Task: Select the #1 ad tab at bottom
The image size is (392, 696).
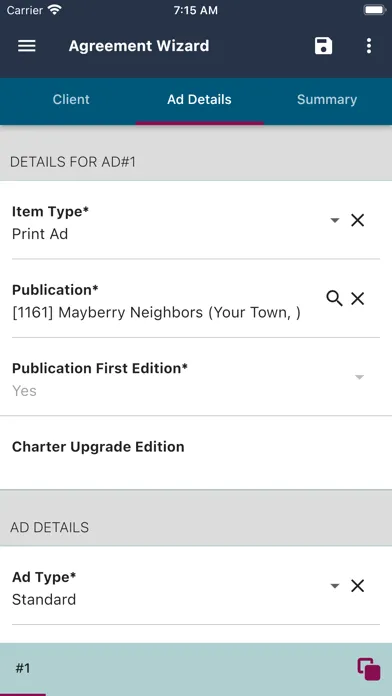Action: (23, 668)
